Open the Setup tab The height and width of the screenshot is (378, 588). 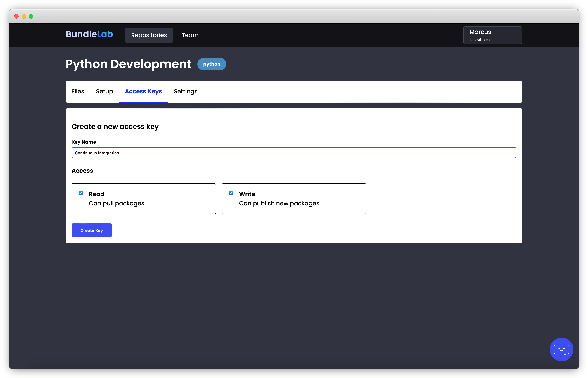point(104,92)
